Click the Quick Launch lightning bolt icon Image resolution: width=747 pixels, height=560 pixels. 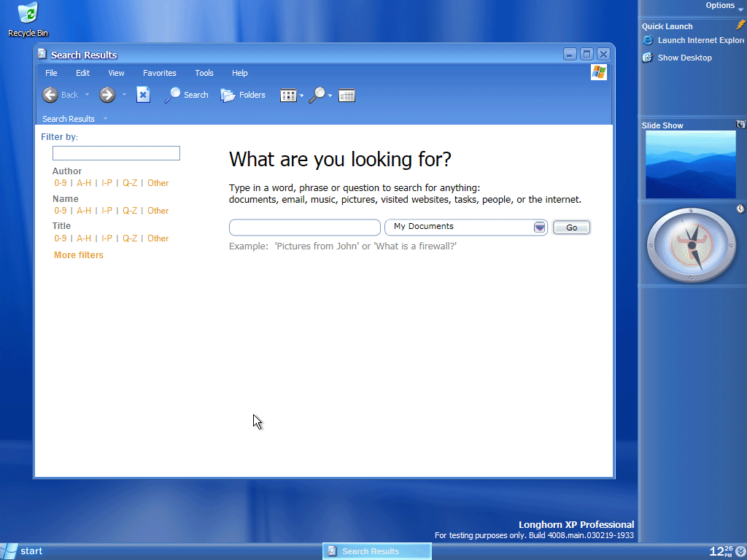(x=740, y=26)
